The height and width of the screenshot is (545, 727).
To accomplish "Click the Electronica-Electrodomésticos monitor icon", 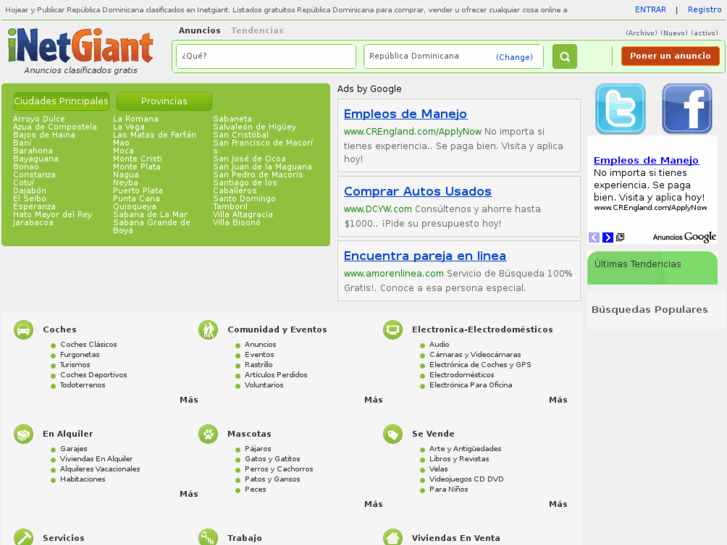I will (x=392, y=330).
